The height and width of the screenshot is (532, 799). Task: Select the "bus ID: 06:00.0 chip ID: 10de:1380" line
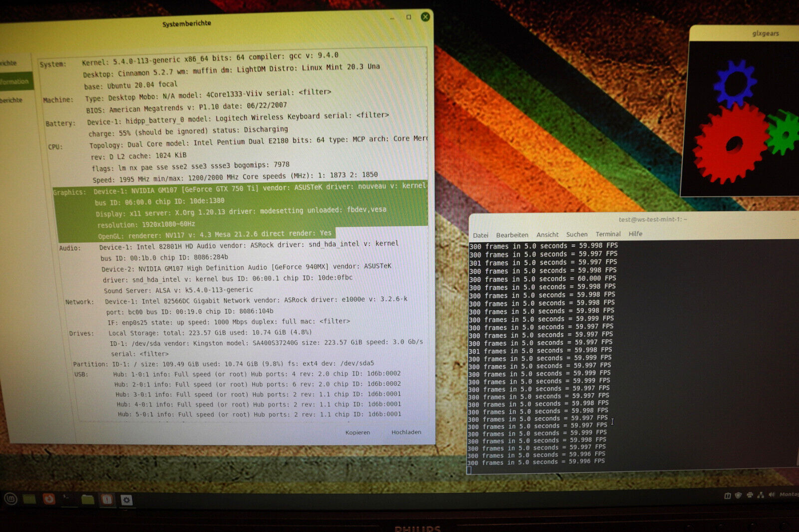point(159,202)
